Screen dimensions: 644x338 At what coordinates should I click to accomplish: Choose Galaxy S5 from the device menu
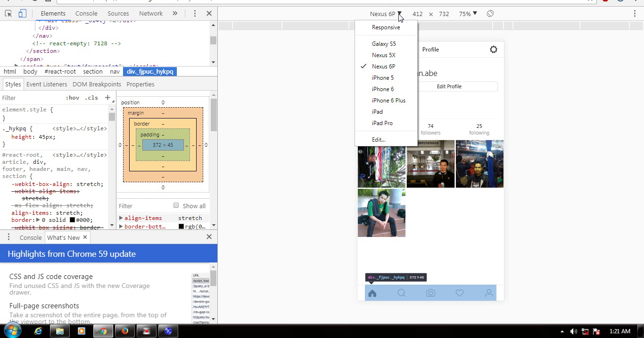386,44
